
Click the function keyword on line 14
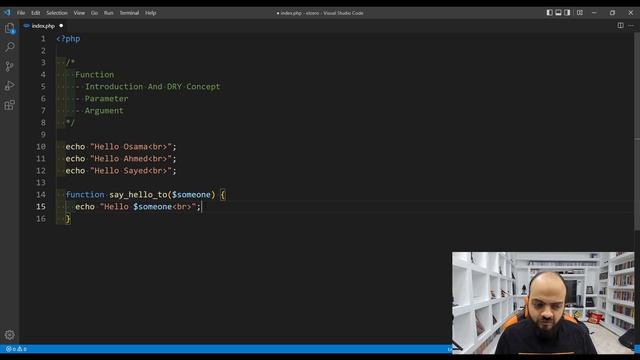pos(85,195)
